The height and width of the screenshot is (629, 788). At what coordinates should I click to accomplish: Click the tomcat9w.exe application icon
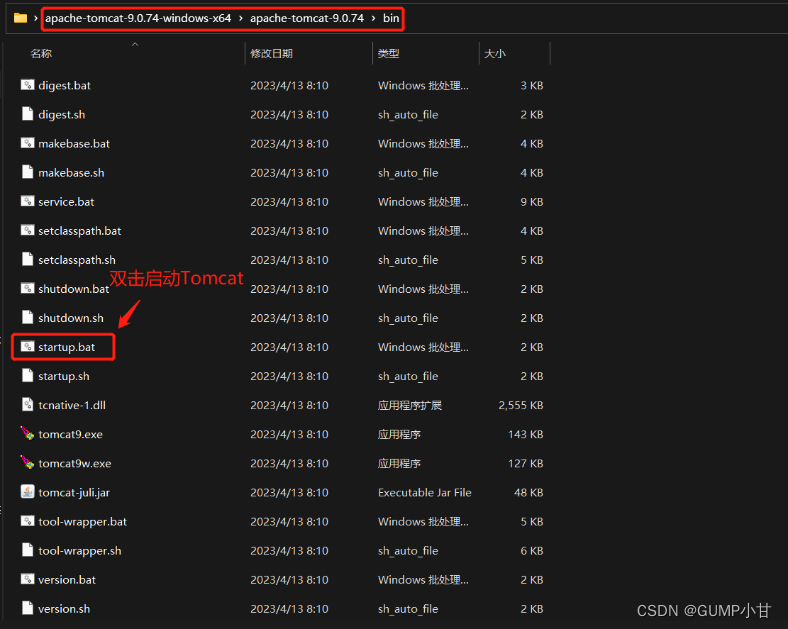pos(27,463)
